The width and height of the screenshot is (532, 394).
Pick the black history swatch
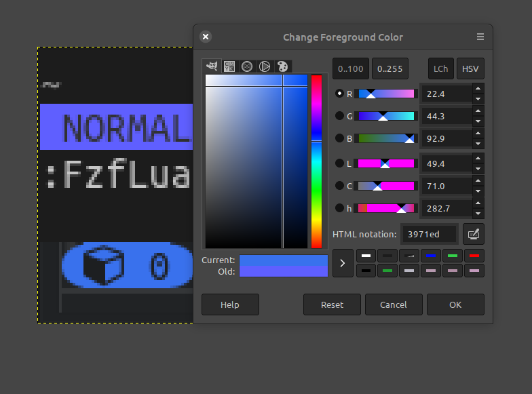366,271
